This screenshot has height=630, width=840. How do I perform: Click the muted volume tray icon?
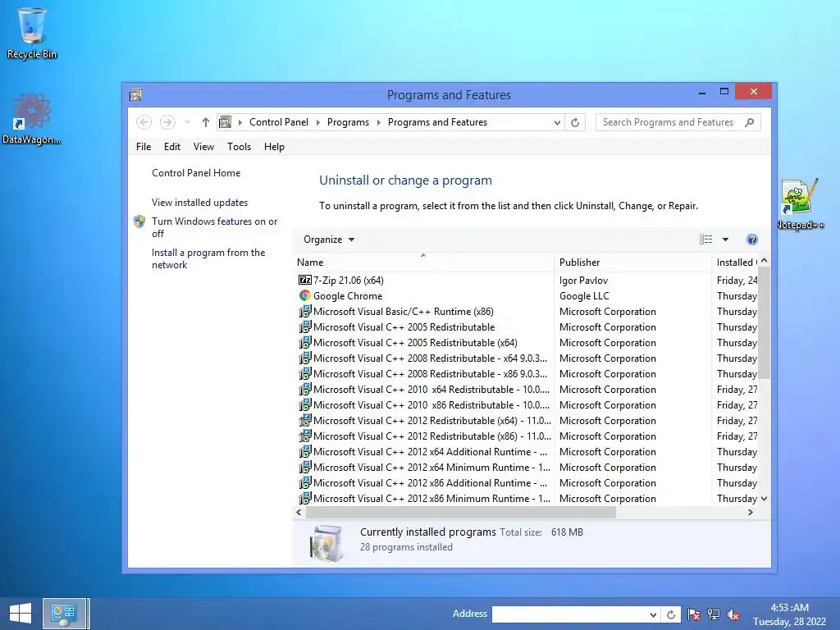[x=733, y=614]
